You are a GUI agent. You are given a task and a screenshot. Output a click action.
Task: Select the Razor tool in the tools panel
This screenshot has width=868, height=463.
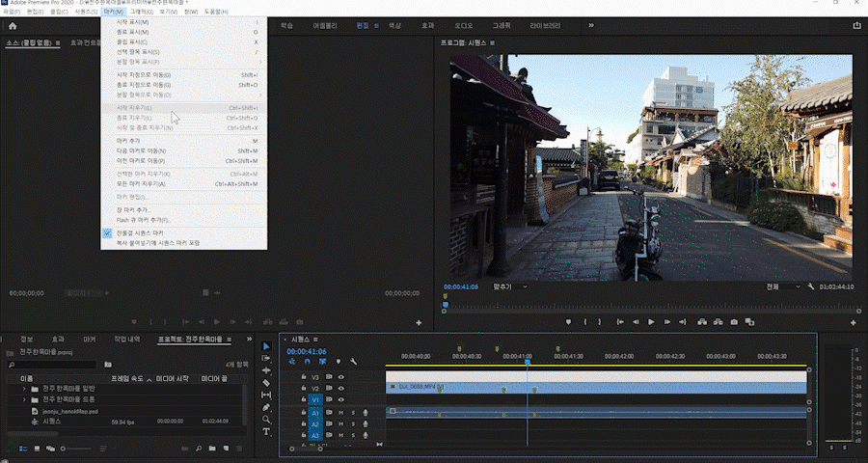pyautogui.click(x=267, y=383)
